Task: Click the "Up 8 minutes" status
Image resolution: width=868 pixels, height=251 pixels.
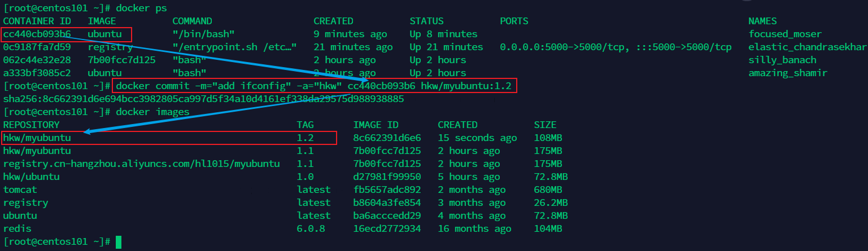Action: coord(443,34)
